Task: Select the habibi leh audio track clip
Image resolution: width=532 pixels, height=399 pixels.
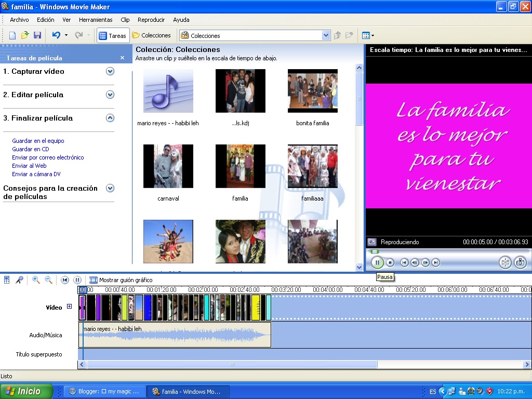Action: 175,335
